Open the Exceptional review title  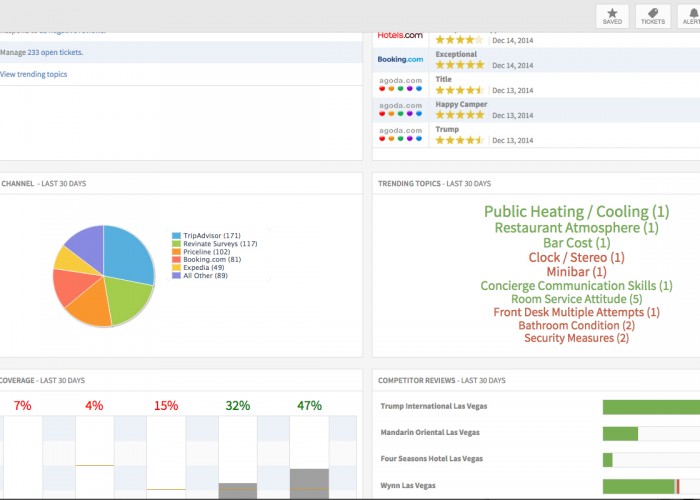(x=456, y=54)
